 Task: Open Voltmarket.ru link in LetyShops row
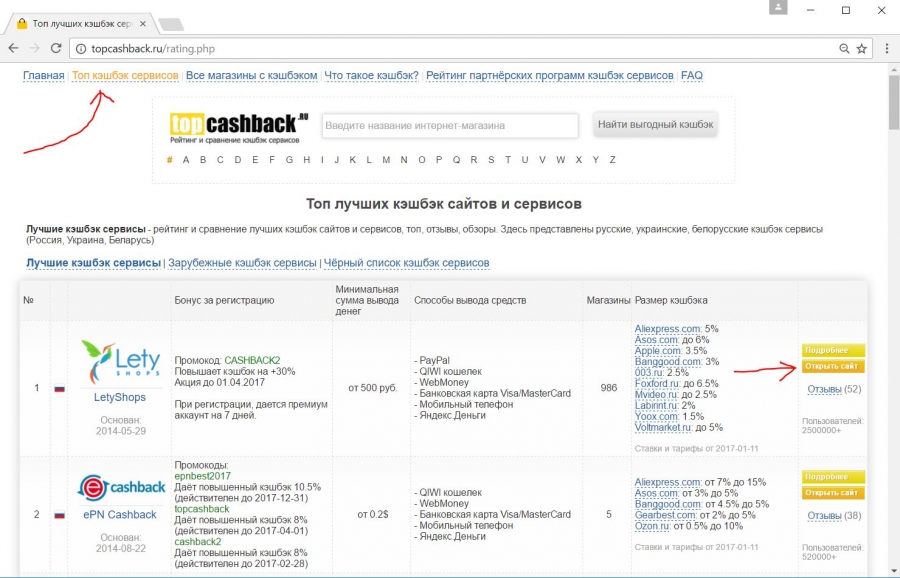[x=663, y=428]
